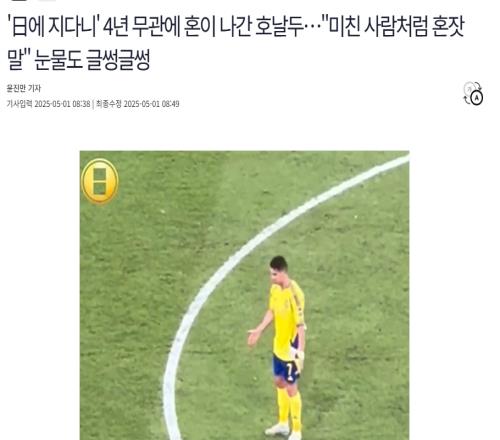Click the player's white boots in the photo
The height and width of the screenshot is (440, 500).
coord(284,431)
